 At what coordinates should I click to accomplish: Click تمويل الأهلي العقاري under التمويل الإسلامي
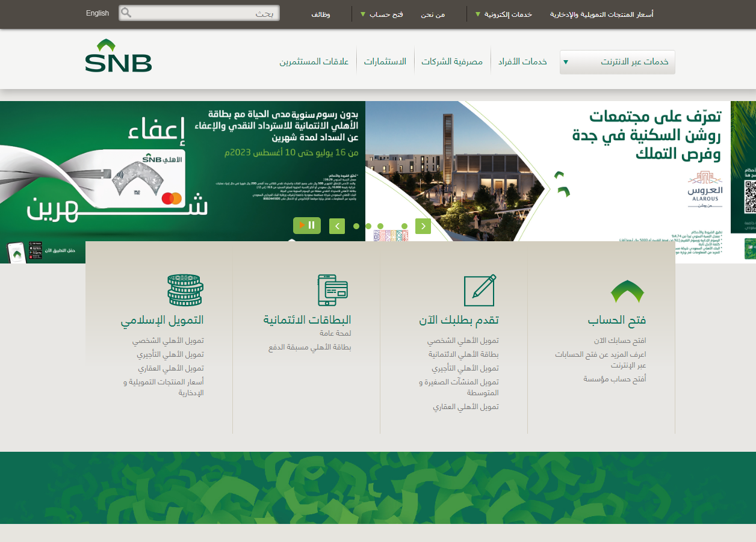[x=170, y=368]
